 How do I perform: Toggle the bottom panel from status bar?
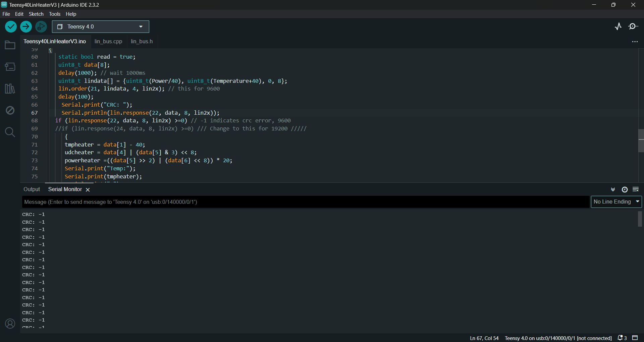(635, 338)
